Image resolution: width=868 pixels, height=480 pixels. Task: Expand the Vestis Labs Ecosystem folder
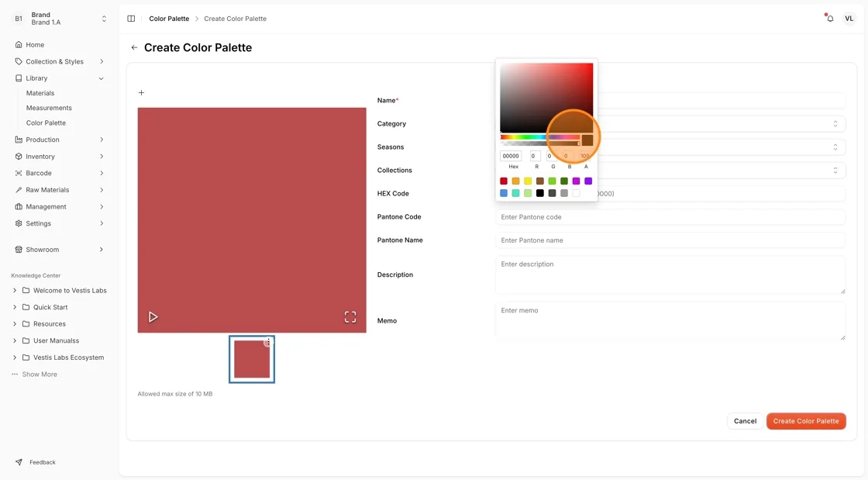pyautogui.click(x=15, y=357)
